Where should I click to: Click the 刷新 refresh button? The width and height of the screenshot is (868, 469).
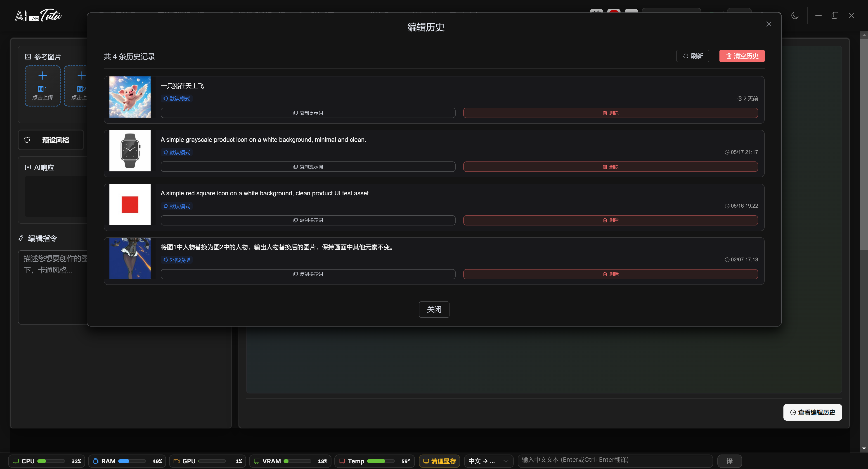pos(693,56)
